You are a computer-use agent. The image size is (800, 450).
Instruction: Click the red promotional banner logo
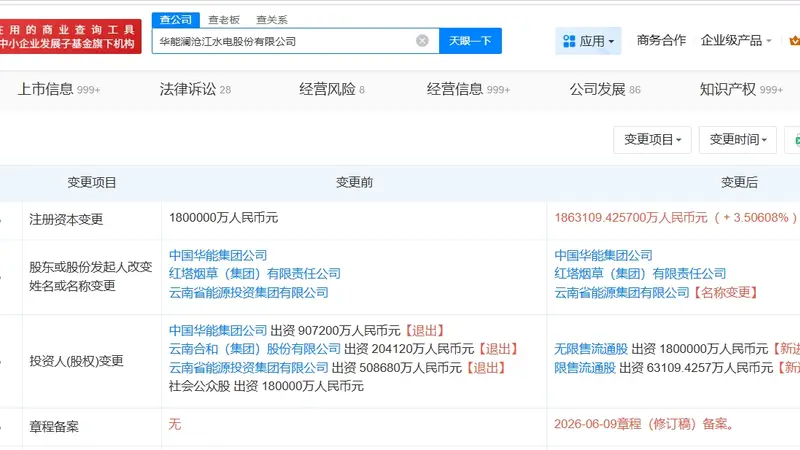click(x=70, y=37)
